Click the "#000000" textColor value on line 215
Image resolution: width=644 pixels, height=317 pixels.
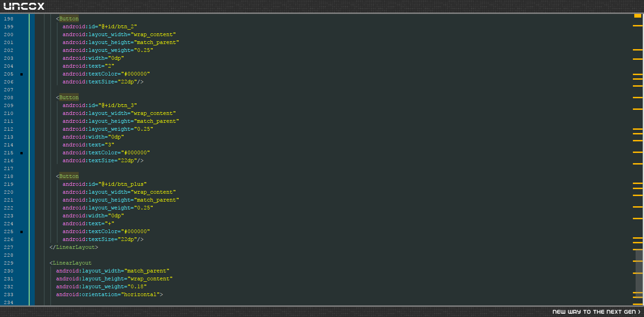(136, 153)
